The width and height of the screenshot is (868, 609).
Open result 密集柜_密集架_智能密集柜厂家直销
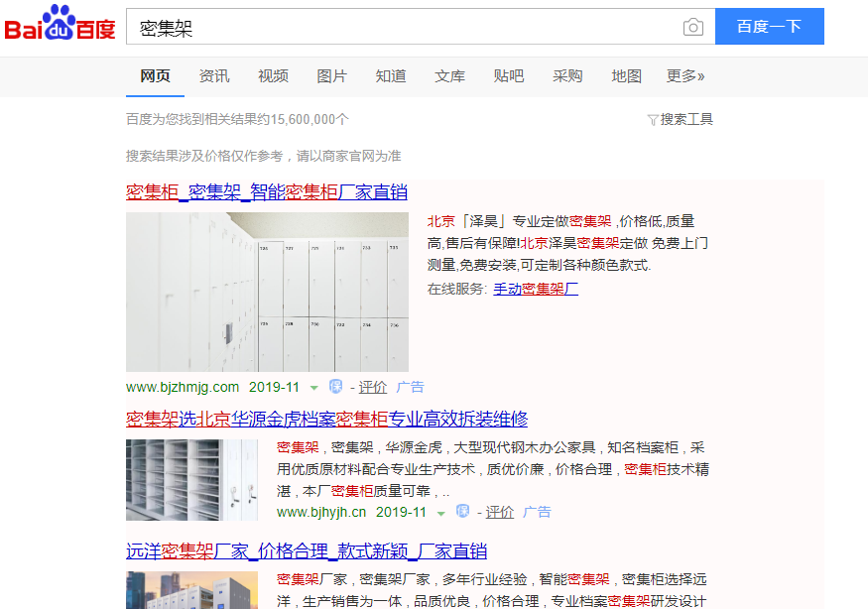(267, 192)
